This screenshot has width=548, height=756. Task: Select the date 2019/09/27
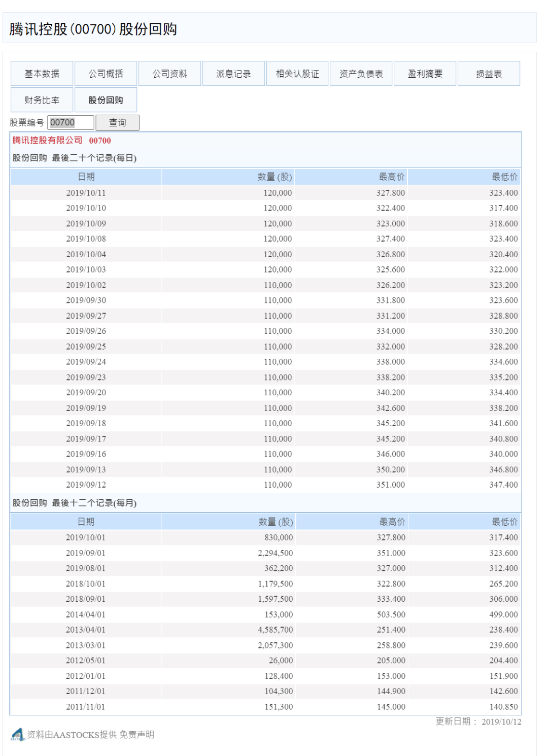click(x=86, y=316)
